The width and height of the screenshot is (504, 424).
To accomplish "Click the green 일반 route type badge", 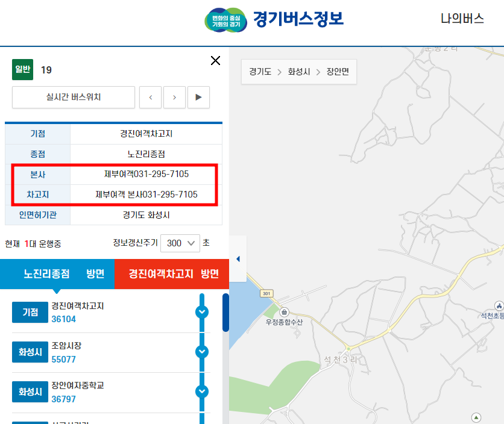I will click(22, 69).
